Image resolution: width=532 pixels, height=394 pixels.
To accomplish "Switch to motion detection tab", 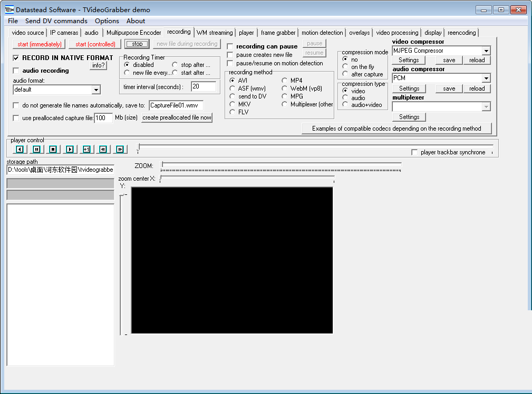I will [x=322, y=33].
